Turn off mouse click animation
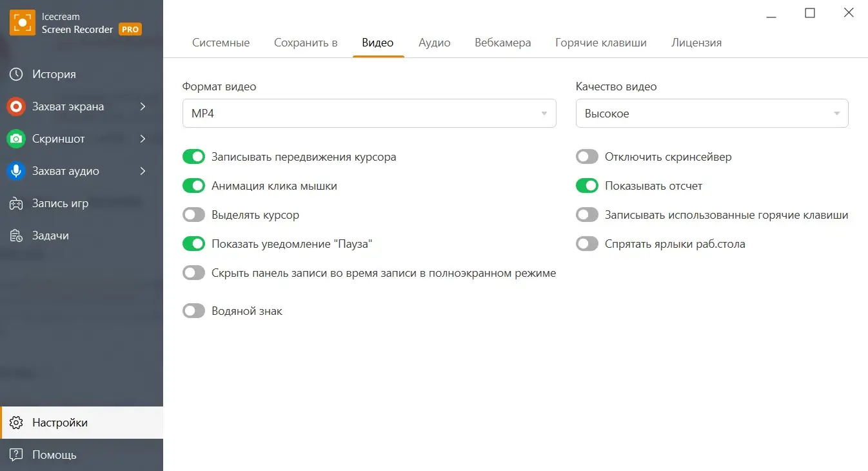 (193, 185)
